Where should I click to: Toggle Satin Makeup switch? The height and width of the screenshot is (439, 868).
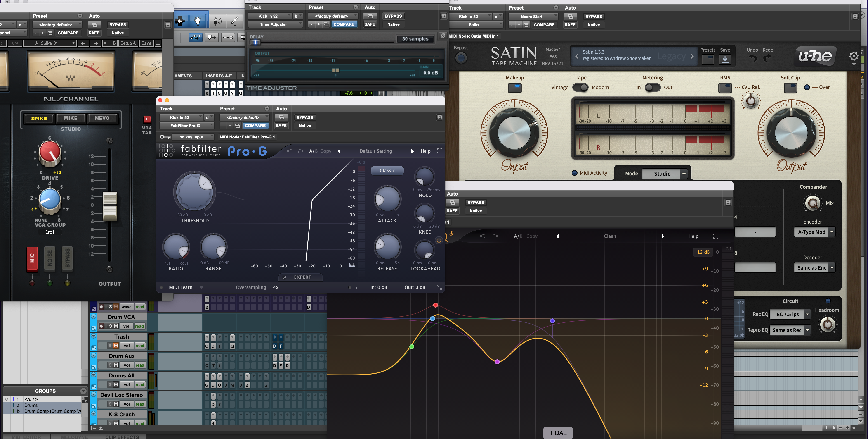tap(514, 88)
